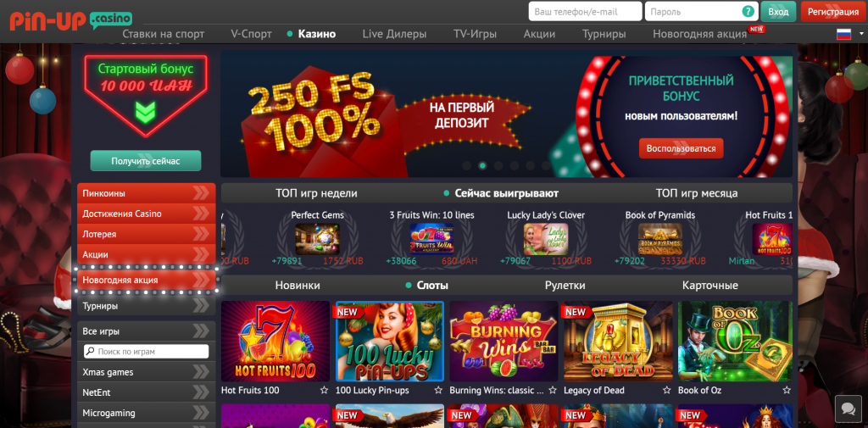Switch to the Рулетки tab
The width and height of the screenshot is (868, 428).
point(565,286)
